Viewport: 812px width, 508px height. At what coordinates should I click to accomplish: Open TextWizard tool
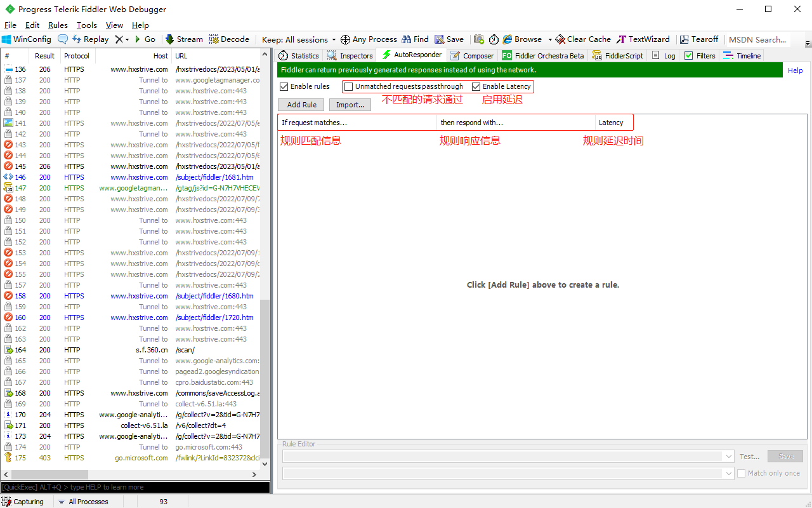pyautogui.click(x=643, y=39)
